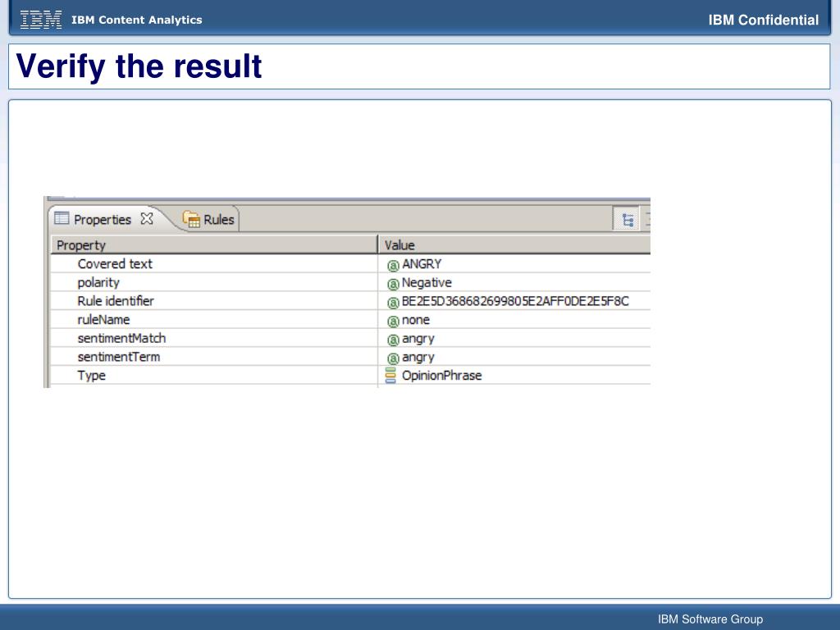The height and width of the screenshot is (630, 840).
Task: Switch to the Properties tab
Action: click(x=103, y=220)
